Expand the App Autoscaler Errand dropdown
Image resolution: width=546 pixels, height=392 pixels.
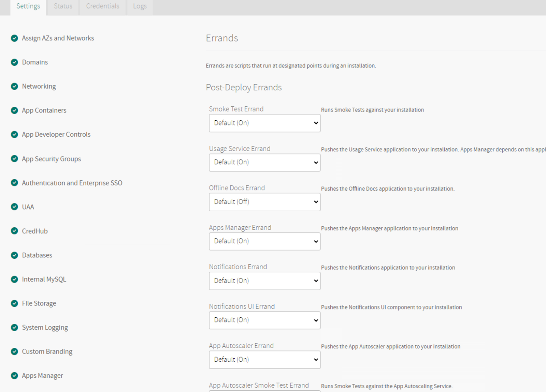point(264,360)
